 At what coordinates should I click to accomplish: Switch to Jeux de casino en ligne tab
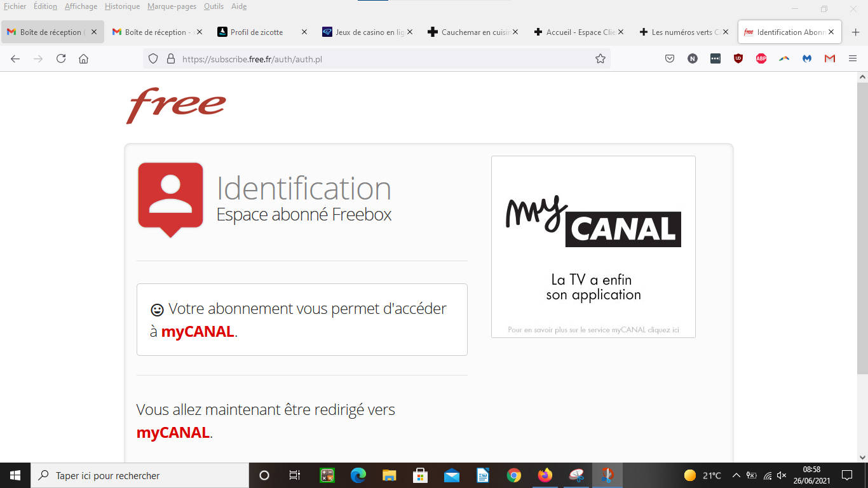click(x=369, y=32)
